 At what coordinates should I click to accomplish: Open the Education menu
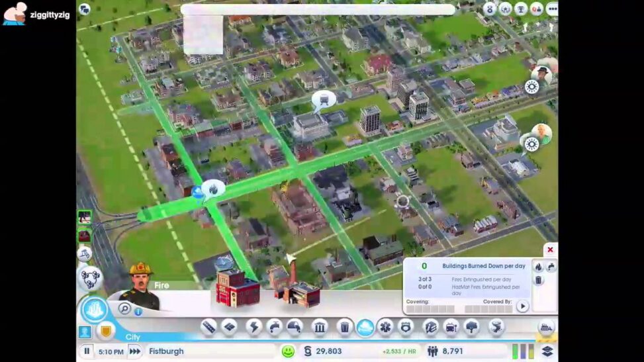[x=430, y=327]
